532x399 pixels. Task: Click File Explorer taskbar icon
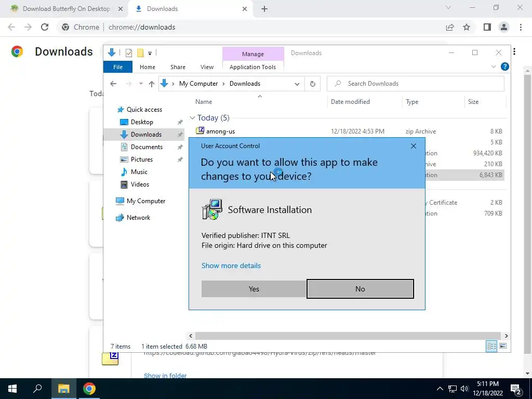click(x=63, y=389)
